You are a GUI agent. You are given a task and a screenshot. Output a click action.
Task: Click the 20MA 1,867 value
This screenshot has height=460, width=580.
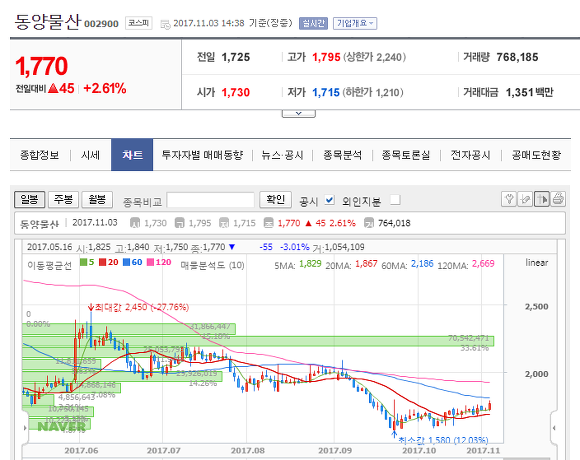coord(366,264)
